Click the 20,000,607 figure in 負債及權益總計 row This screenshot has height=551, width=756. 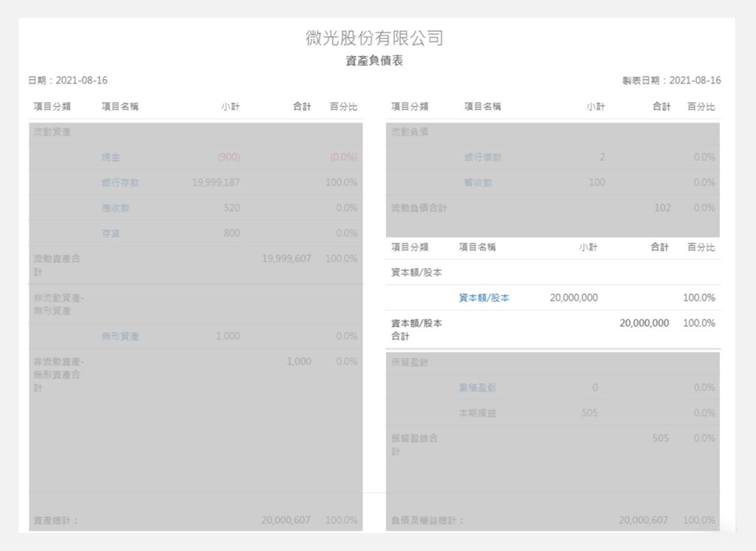(644, 521)
